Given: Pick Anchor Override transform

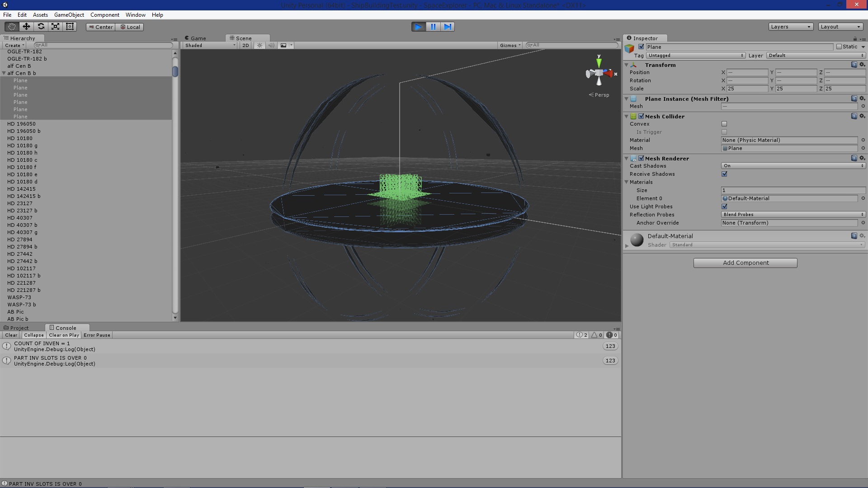Looking at the screenshot, I should (x=863, y=223).
